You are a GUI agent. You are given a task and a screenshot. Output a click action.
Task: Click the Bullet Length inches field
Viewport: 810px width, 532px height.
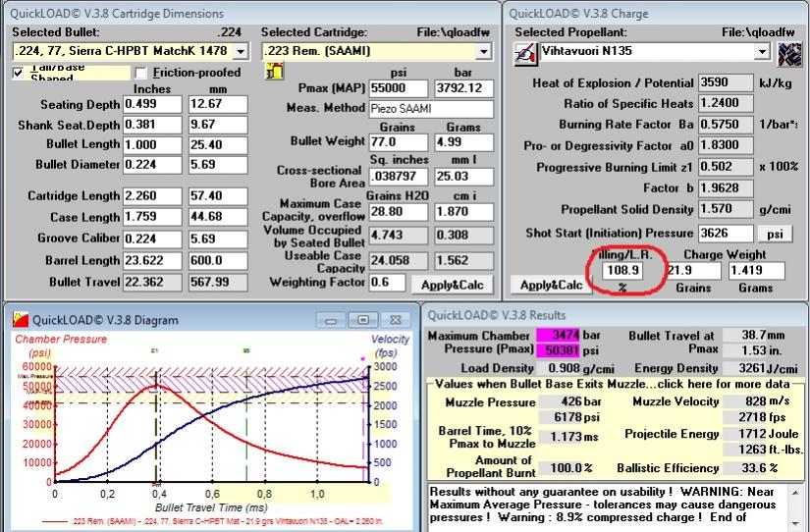point(152,144)
